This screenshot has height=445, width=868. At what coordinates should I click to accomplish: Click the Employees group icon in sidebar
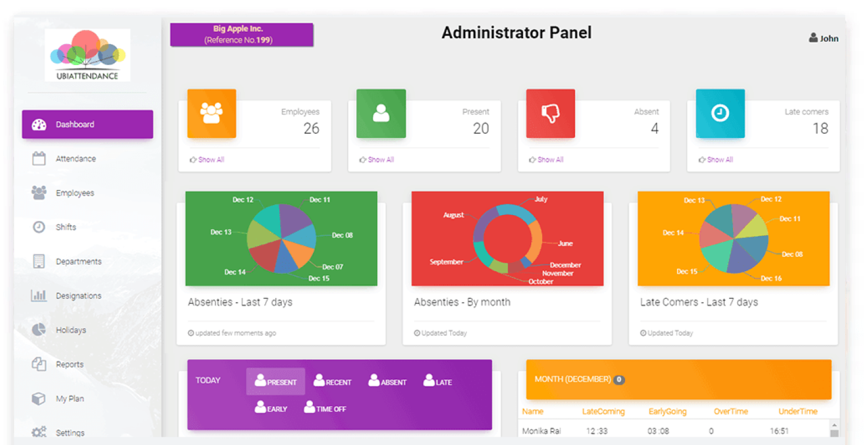(39, 192)
